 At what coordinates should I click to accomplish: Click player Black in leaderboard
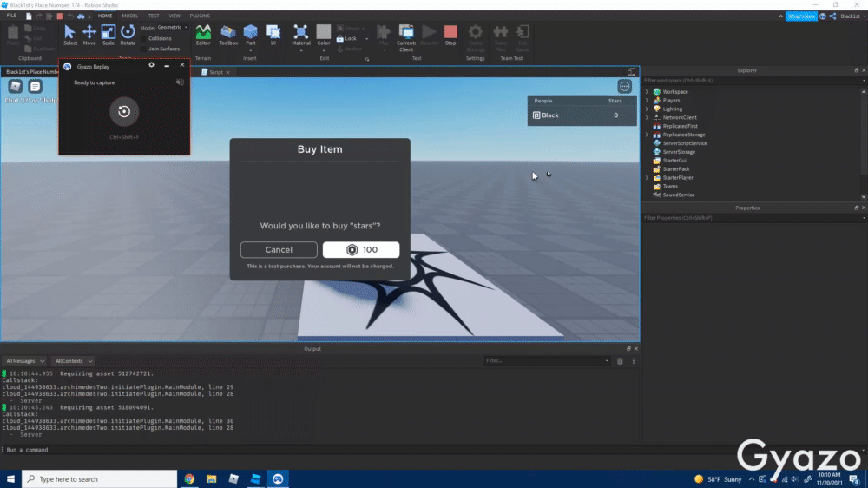(x=582, y=115)
